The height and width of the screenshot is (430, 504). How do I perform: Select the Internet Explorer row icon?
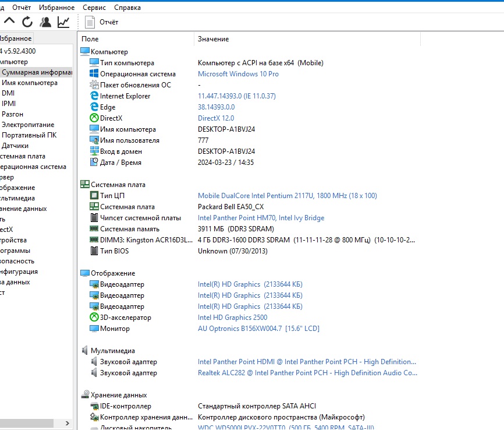click(x=94, y=96)
